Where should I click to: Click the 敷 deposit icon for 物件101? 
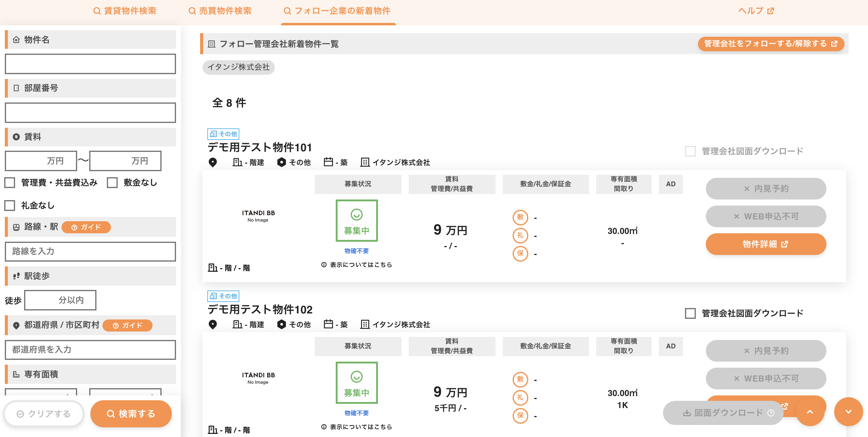pyautogui.click(x=520, y=217)
